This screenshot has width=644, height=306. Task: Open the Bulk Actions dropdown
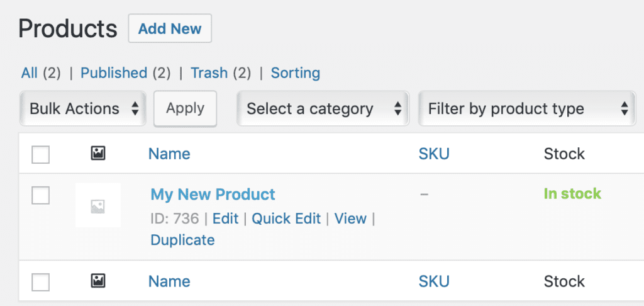pyautogui.click(x=84, y=109)
